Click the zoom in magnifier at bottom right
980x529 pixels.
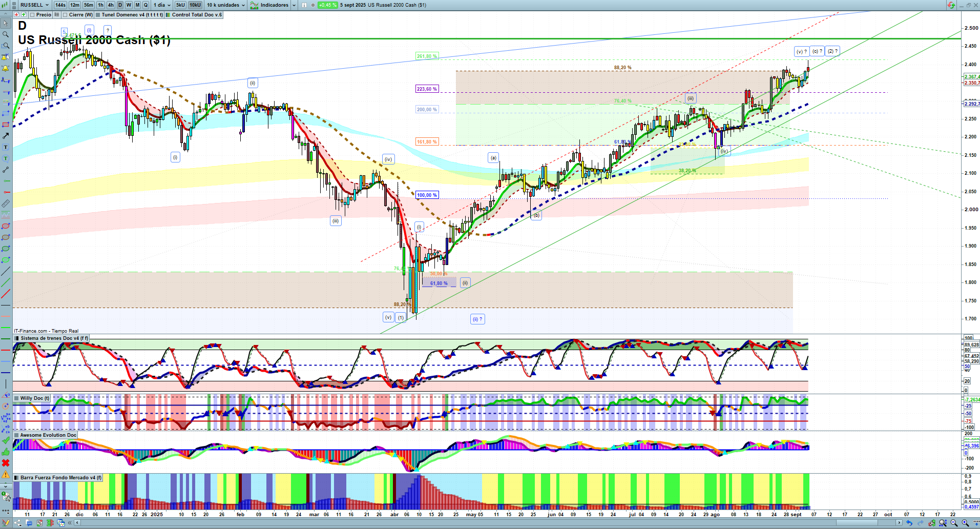[965, 523]
